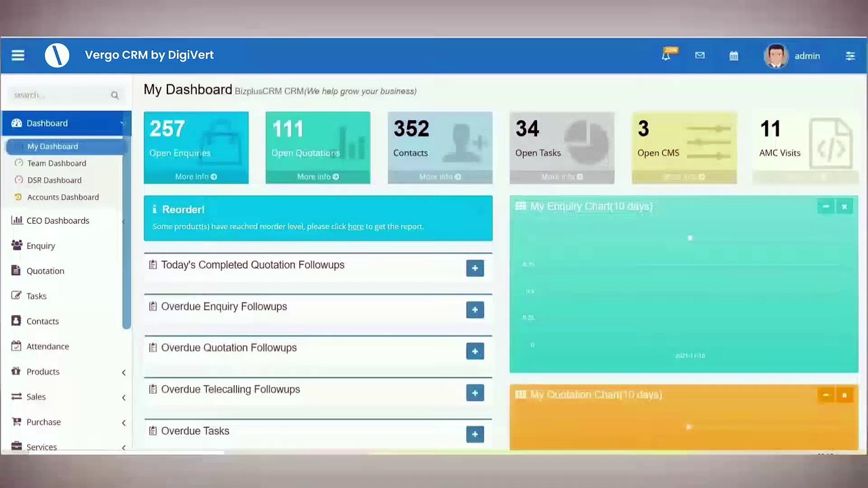This screenshot has width=868, height=488.
Task: Open Accounts Dashboard
Action: click(x=63, y=197)
